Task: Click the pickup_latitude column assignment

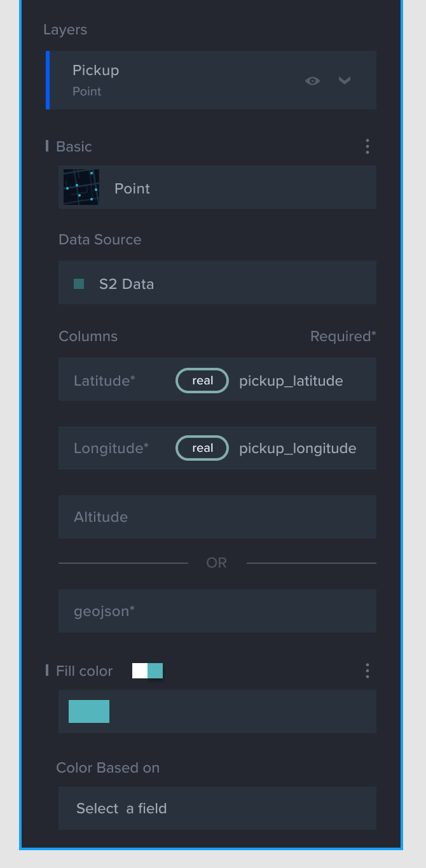Action: 291,381
